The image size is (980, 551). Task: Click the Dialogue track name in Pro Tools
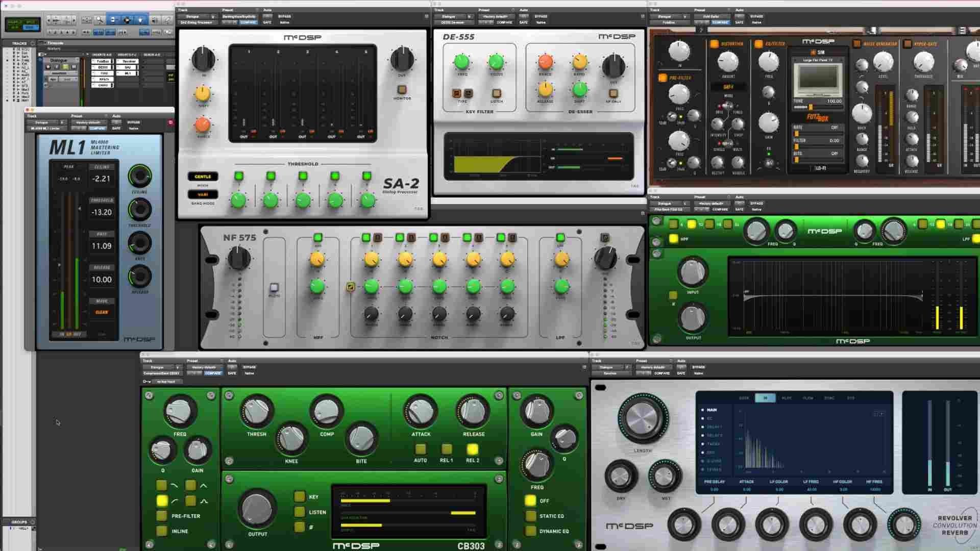point(59,60)
